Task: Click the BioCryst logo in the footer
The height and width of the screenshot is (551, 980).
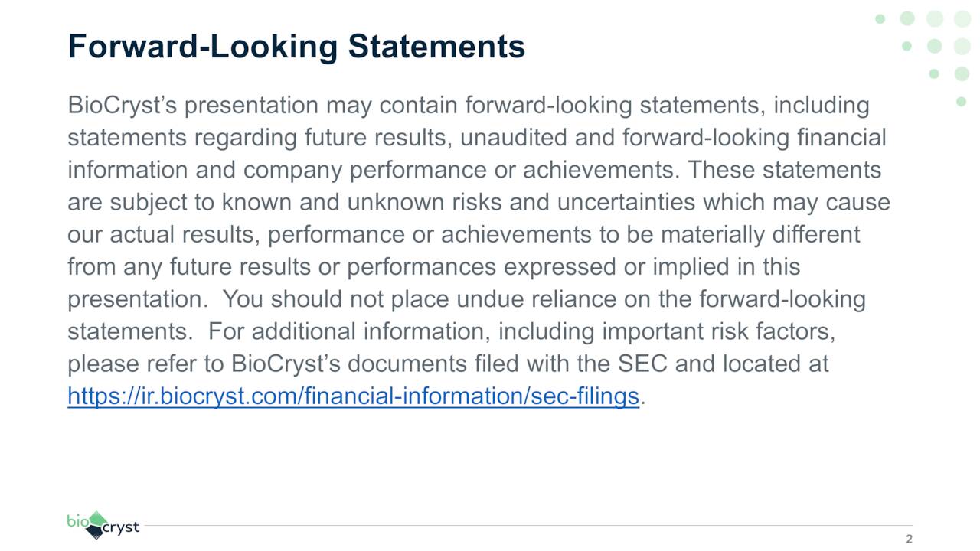Action: click(103, 525)
